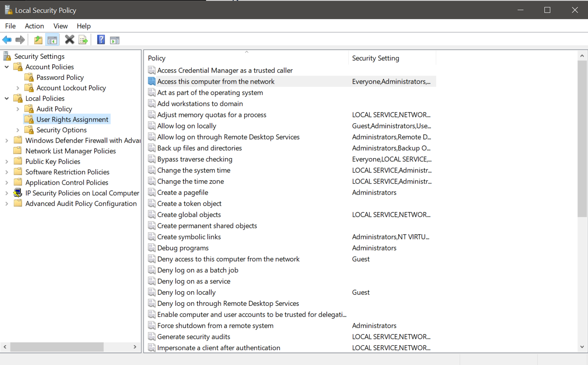
Task: Collapse the Account Policies tree node
Action: [7, 67]
